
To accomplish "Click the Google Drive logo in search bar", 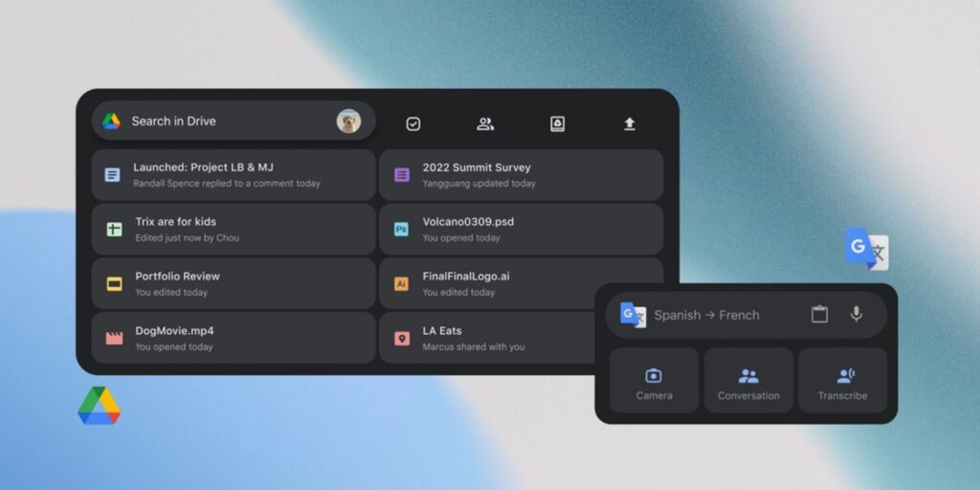I will (111, 122).
